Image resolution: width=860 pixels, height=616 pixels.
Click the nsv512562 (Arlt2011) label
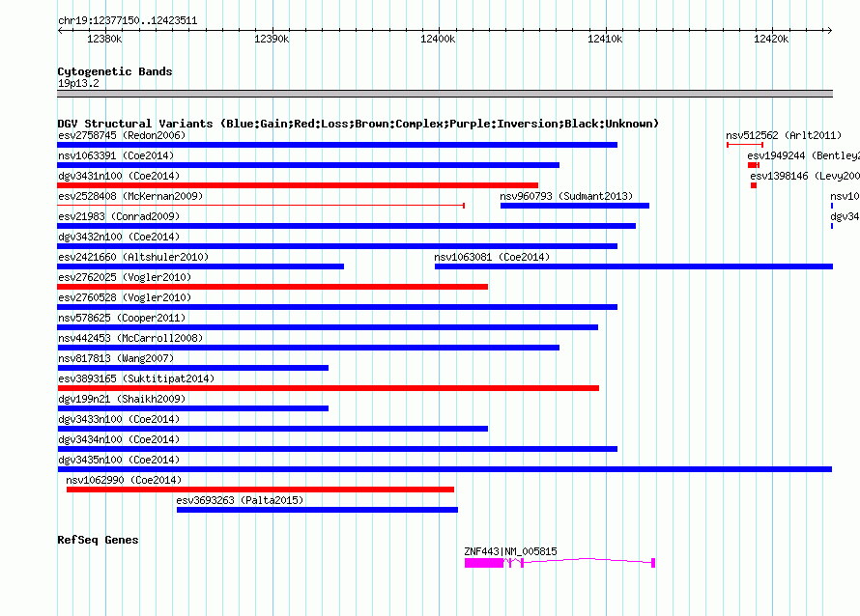tap(784, 135)
